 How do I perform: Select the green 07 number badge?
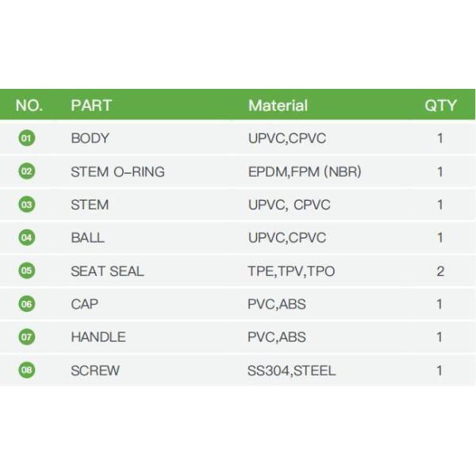27,337
